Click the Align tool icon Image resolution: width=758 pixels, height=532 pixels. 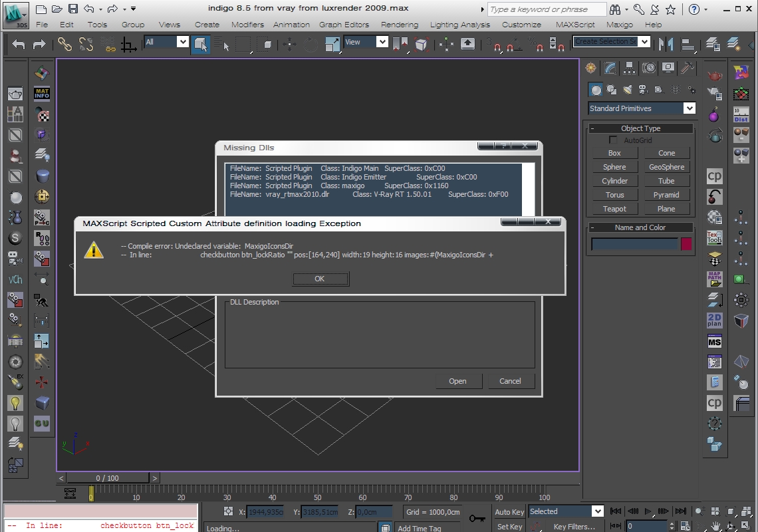[x=688, y=45]
